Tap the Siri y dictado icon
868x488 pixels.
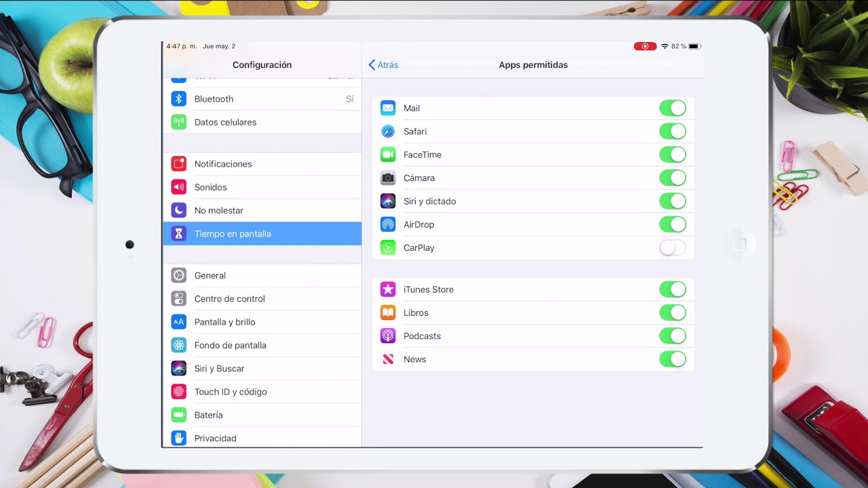coord(388,201)
